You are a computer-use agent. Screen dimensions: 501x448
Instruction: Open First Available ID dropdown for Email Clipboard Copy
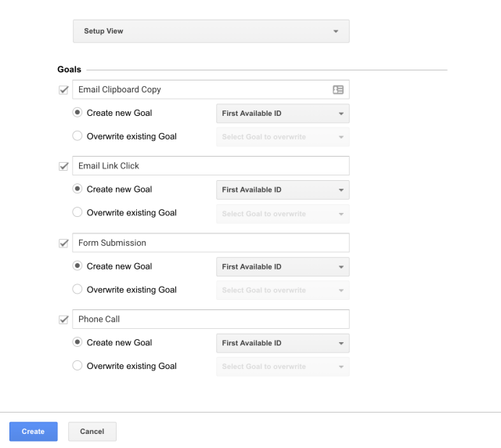click(283, 114)
